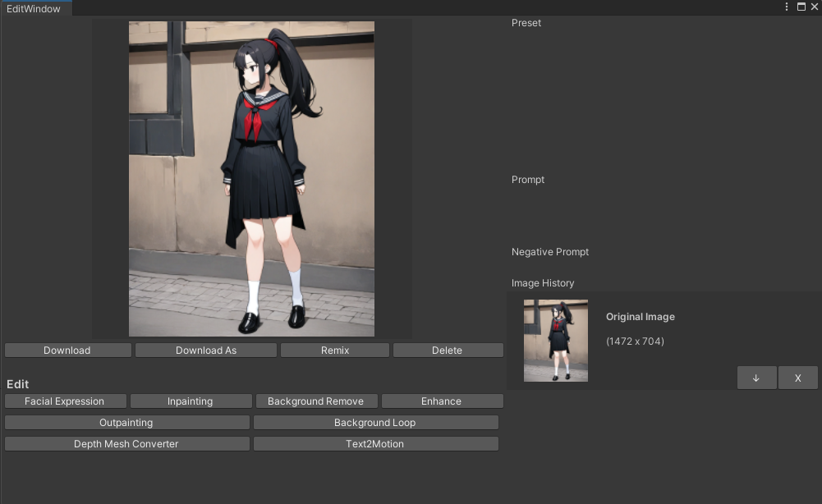Click the Remix button
Viewport: 822px width, 504px height.
coord(334,351)
